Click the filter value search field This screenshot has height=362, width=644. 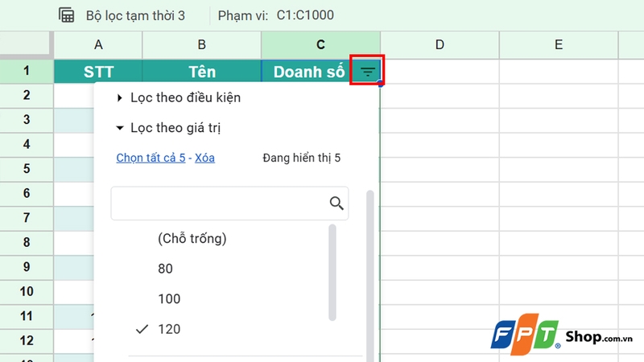(x=219, y=204)
